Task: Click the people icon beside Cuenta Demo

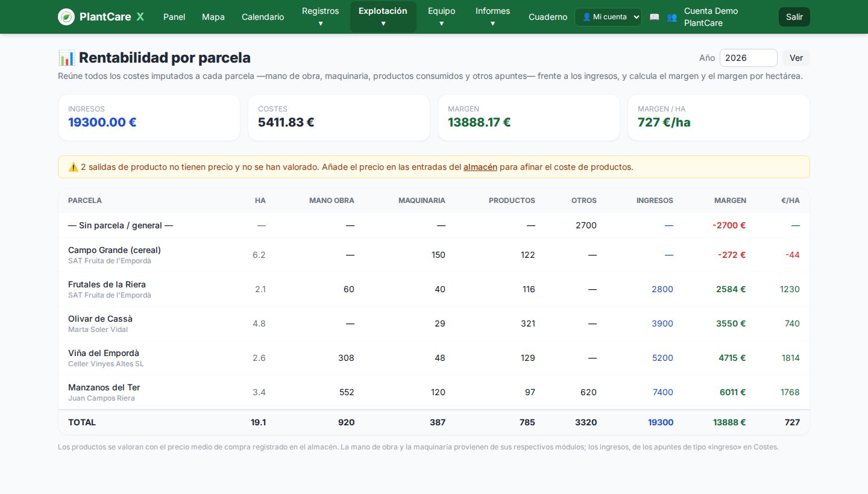Action: coord(671,17)
